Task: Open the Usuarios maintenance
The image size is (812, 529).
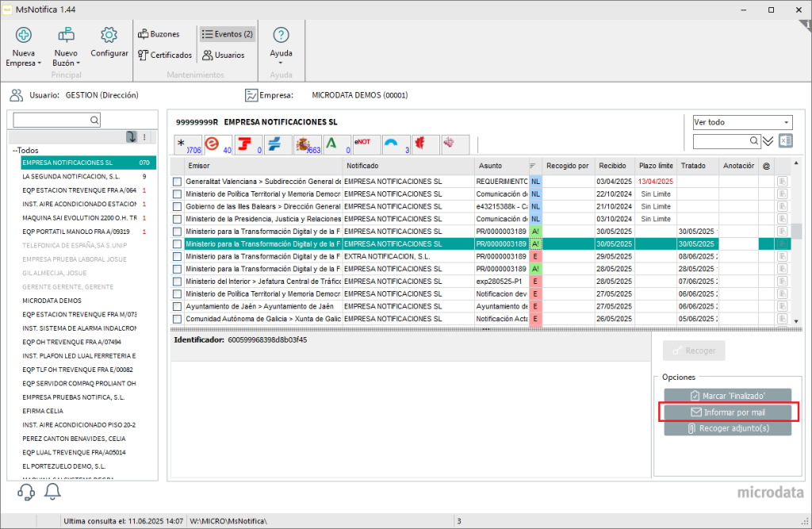Action: [x=223, y=55]
